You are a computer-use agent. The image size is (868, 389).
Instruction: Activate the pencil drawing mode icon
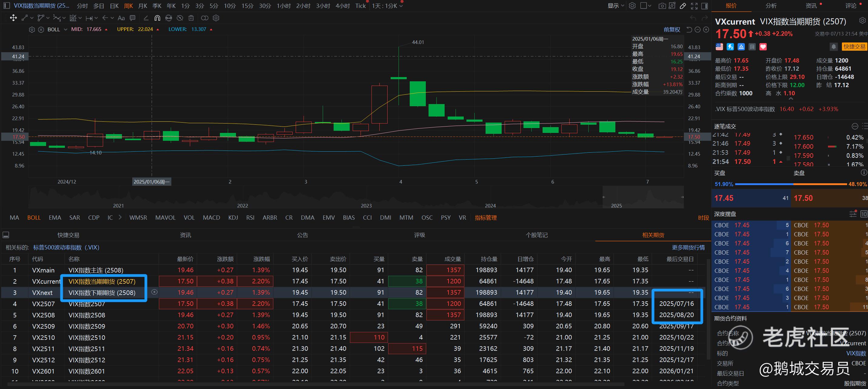tap(683, 6)
